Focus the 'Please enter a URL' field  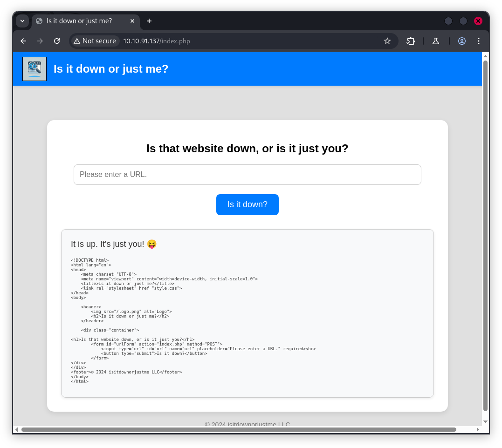click(x=247, y=175)
